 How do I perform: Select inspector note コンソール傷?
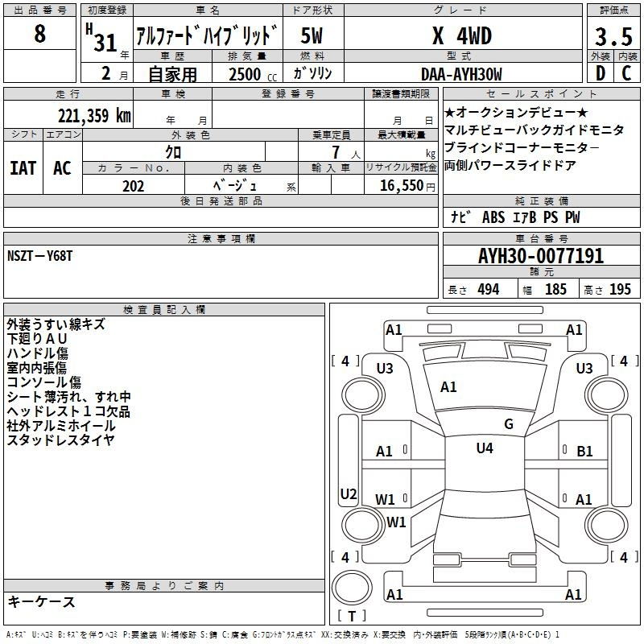click(x=44, y=382)
